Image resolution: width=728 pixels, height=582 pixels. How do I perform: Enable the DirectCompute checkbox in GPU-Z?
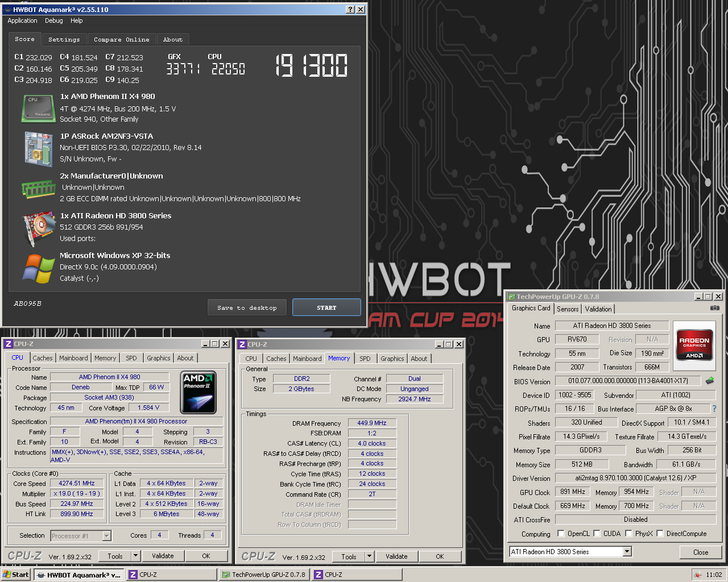point(660,534)
